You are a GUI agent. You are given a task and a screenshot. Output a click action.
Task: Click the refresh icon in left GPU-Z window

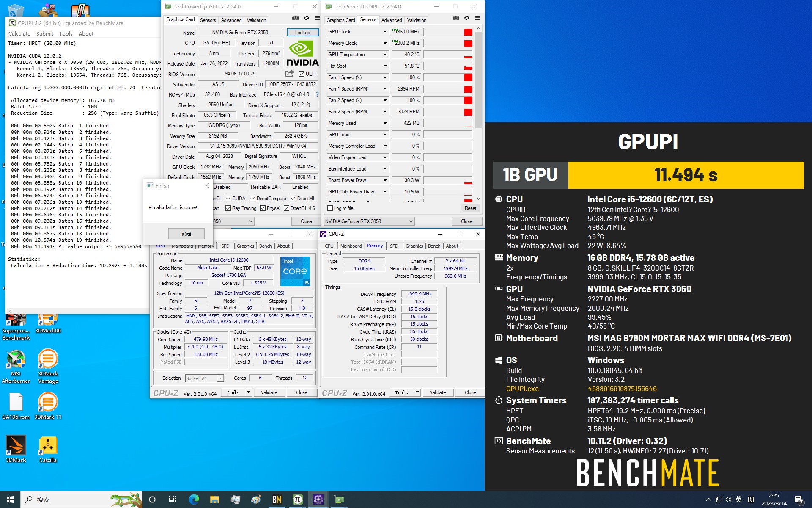(307, 18)
